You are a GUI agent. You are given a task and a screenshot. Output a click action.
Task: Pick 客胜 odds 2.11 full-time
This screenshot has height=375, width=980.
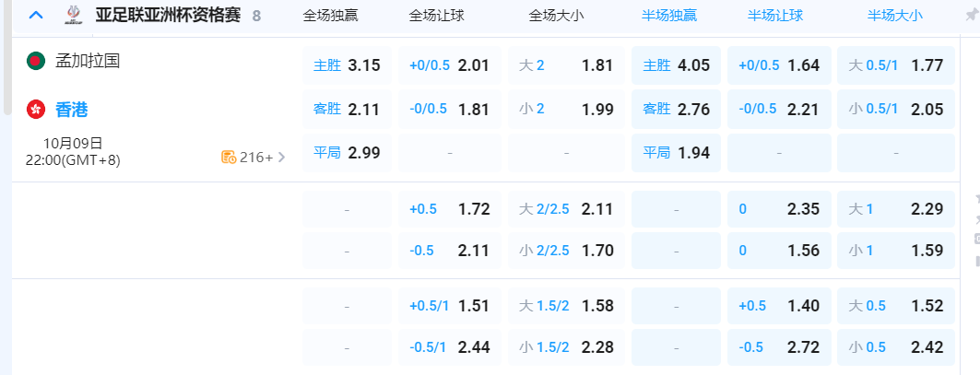coord(347,110)
